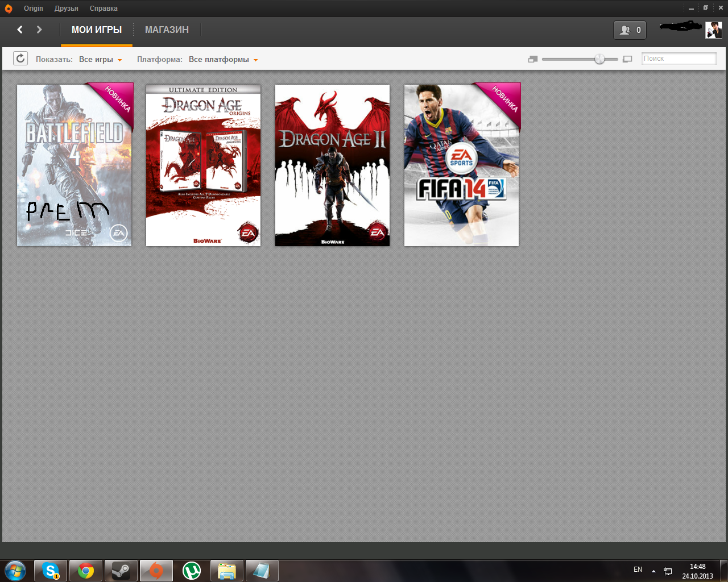The width and height of the screenshot is (728, 582).
Task: Open the notepad-like taskbar app icon
Action: (x=262, y=571)
